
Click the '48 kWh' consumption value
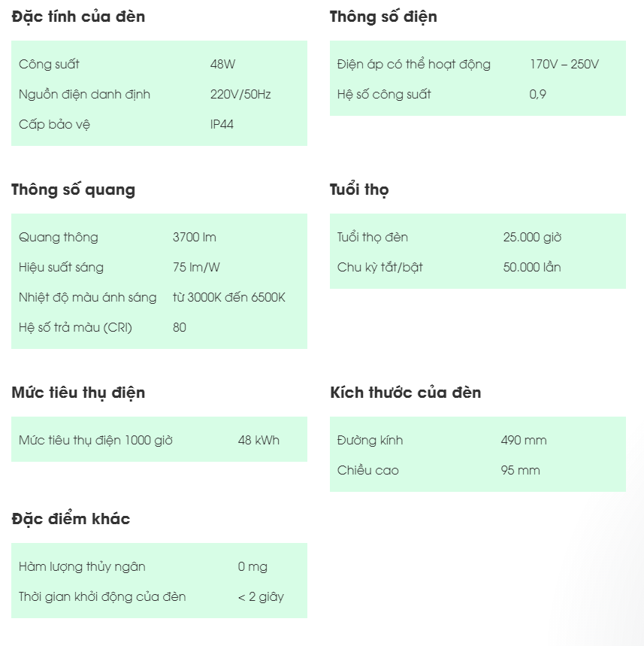pyautogui.click(x=259, y=440)
